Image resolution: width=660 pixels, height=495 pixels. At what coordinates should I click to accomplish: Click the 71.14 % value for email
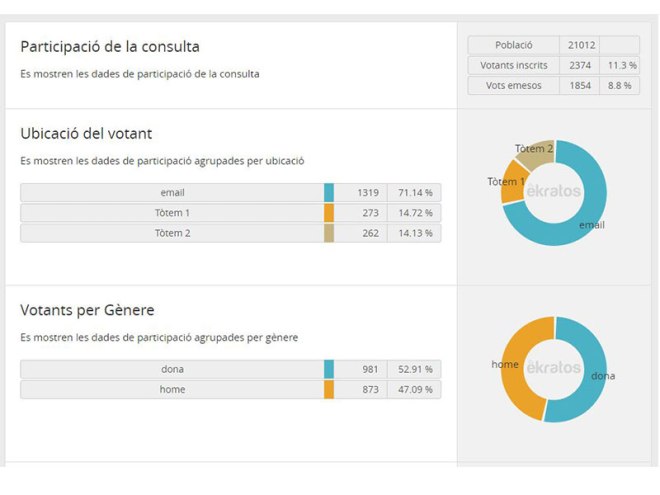click(414, 193)
